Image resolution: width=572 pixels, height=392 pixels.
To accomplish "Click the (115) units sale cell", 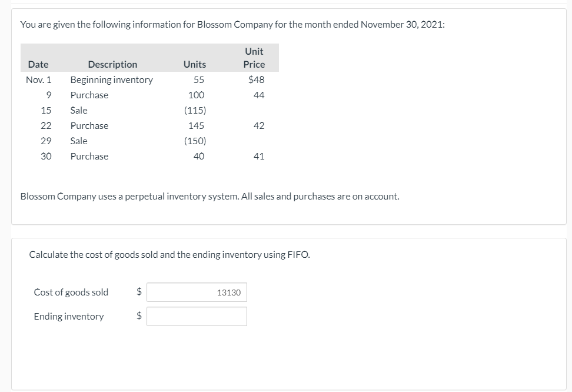I will (195, 110).
